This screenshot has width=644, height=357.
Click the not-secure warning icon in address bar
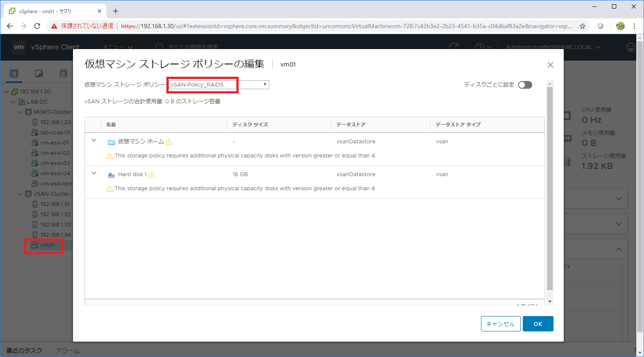pos(54,26)
